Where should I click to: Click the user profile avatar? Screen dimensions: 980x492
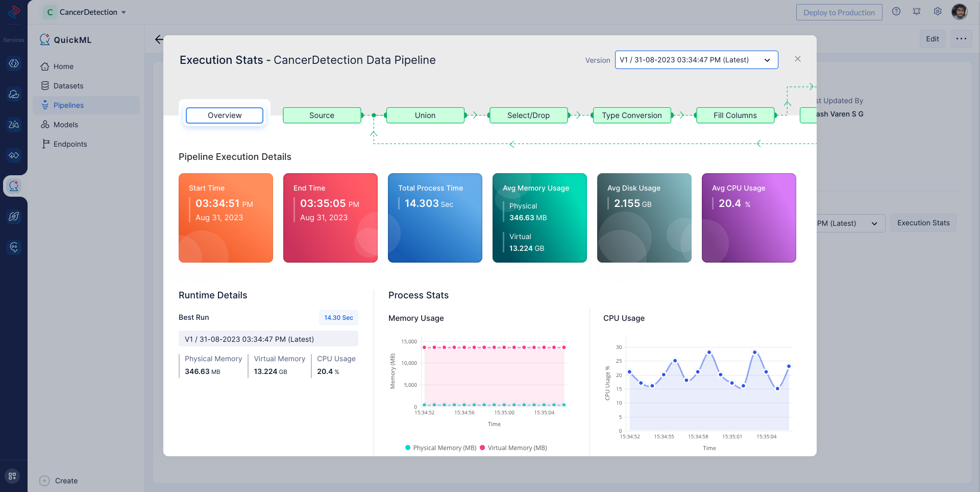pos(959,12)
